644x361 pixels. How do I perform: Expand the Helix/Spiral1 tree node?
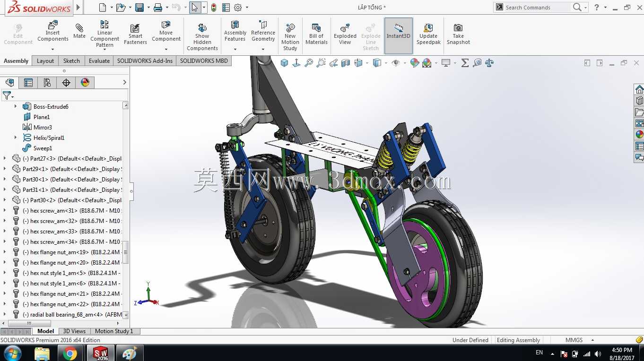click(x=16, y=138)
